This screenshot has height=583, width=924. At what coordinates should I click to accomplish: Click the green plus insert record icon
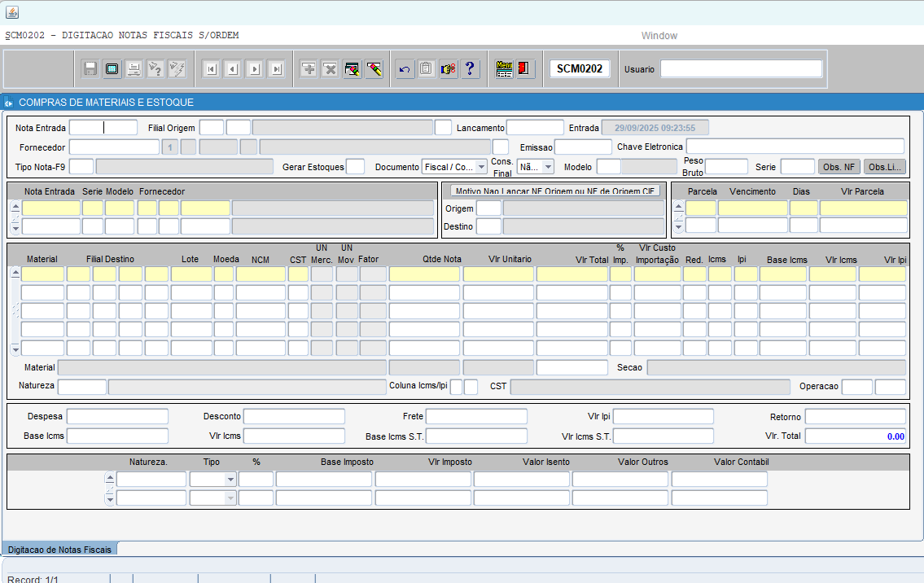(309, 69)
